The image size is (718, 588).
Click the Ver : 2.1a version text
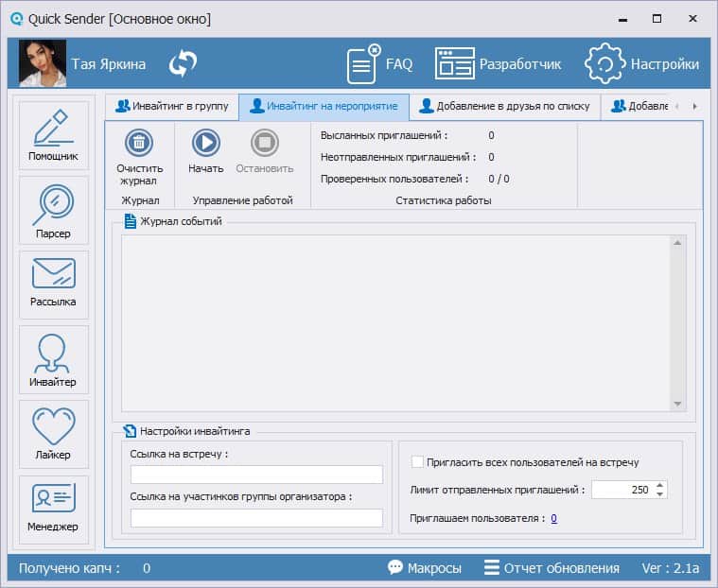pos(671,568)
